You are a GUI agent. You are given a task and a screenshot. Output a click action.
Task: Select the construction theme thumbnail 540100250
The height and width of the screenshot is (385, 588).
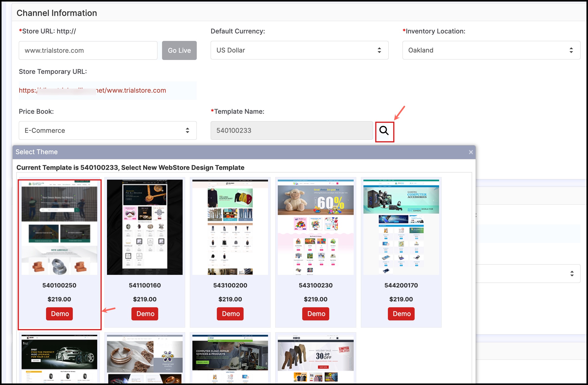tap(59, 227)
